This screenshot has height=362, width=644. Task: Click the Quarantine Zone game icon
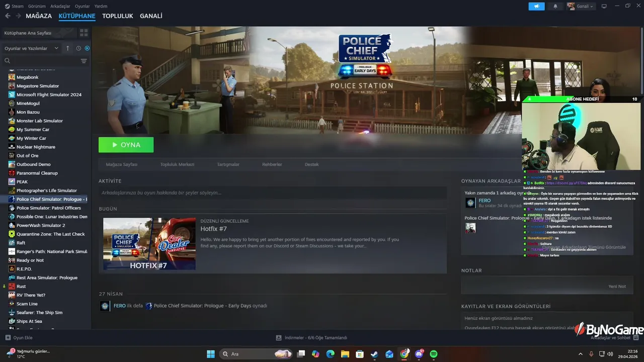[x=12, y=234]
